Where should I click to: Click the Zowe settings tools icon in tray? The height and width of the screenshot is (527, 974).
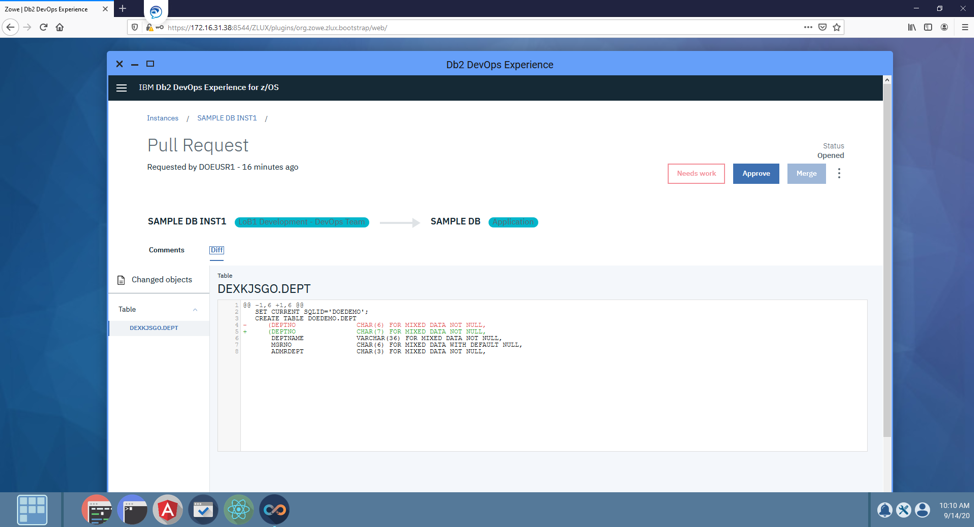point(904,510)
